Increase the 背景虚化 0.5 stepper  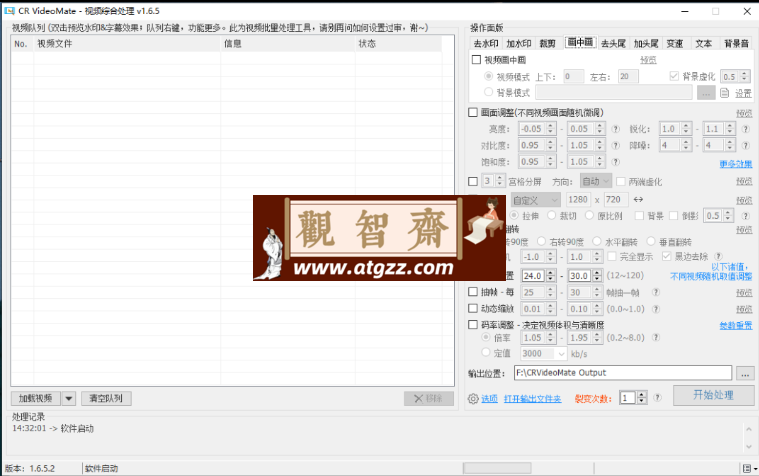tap(744, 74)
